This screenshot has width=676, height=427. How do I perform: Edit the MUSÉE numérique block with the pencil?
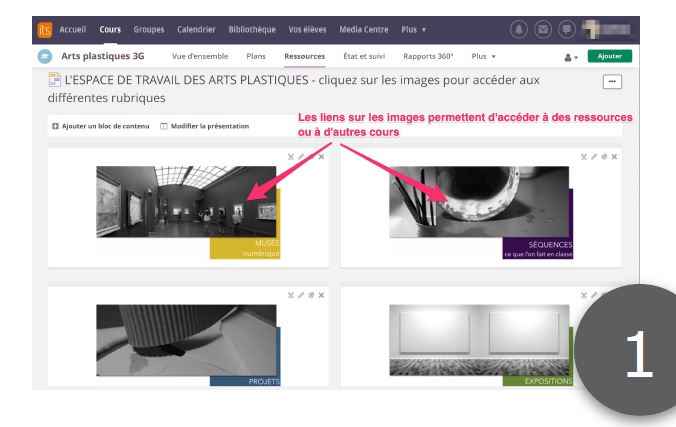click(x=301, y=157)
